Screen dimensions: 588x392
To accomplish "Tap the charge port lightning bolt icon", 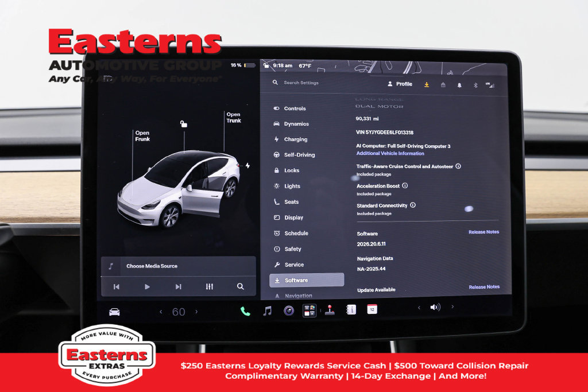I will pyautogui.click(x=247, y=165).
